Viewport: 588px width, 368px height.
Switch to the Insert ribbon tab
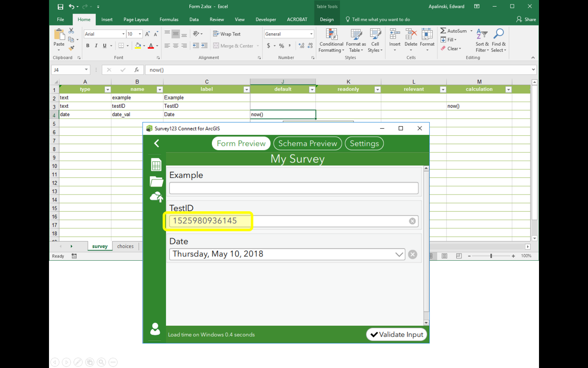point(107,19)
